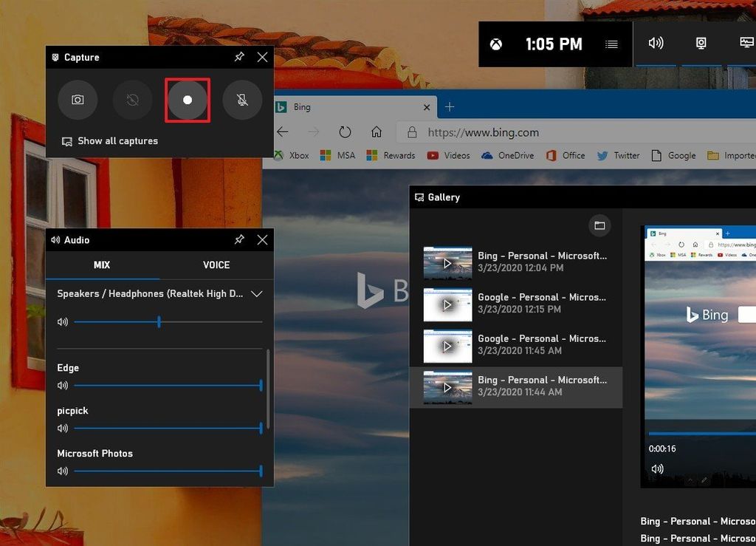Switch to the MIX tab
Screen dimensions: 756x546
(x=102, y=265)
